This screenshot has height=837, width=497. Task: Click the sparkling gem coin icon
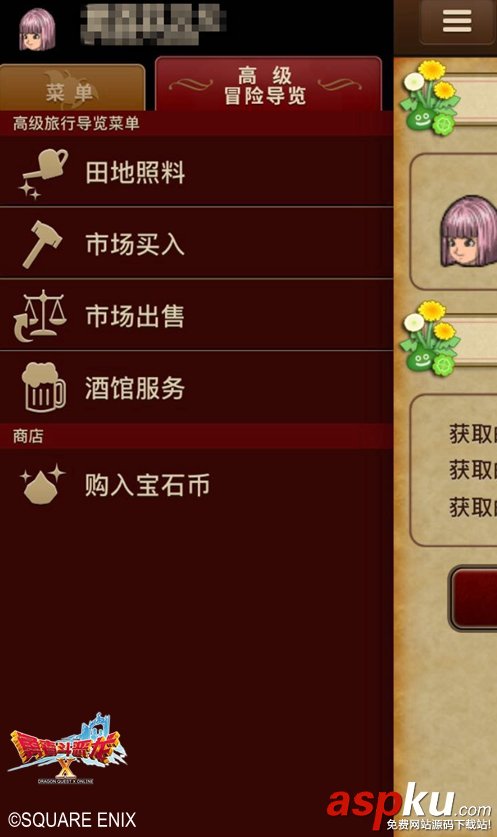pyautogui.click(x=43, y=484)
